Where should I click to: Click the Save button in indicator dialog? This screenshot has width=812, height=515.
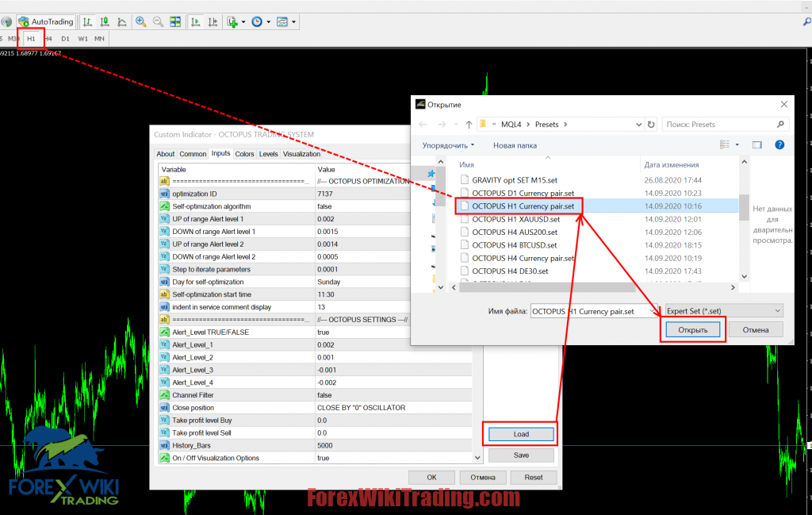click(x=521, y=455)
